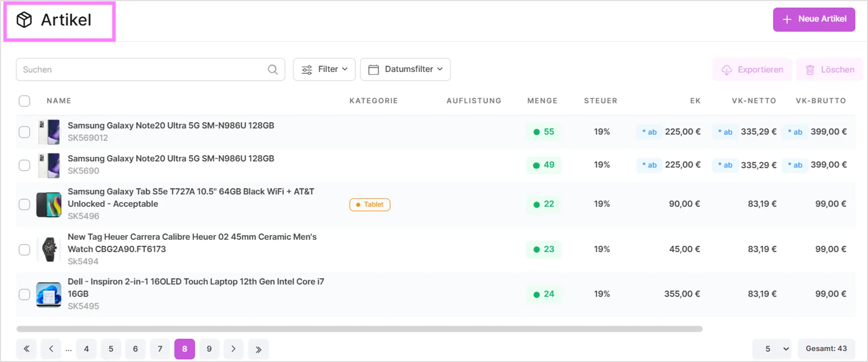Toggle the select-all checkbox in table header

pos(25,101)
